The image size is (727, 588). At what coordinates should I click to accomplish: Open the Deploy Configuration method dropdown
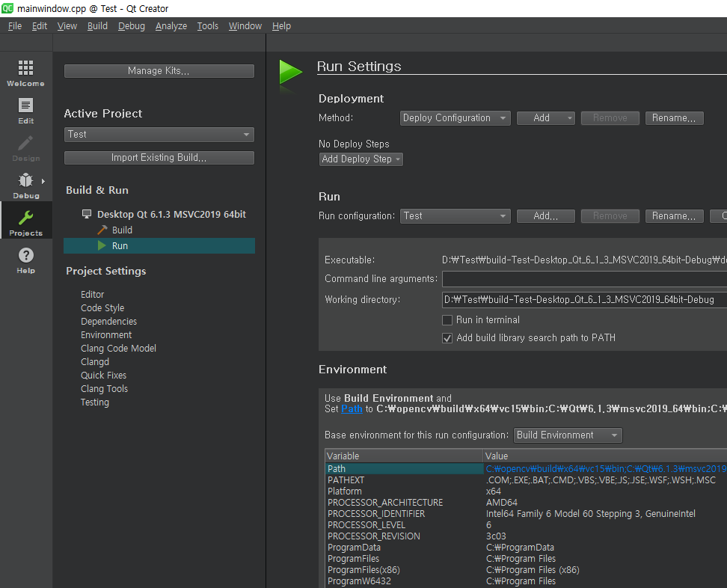pos(455,117)
